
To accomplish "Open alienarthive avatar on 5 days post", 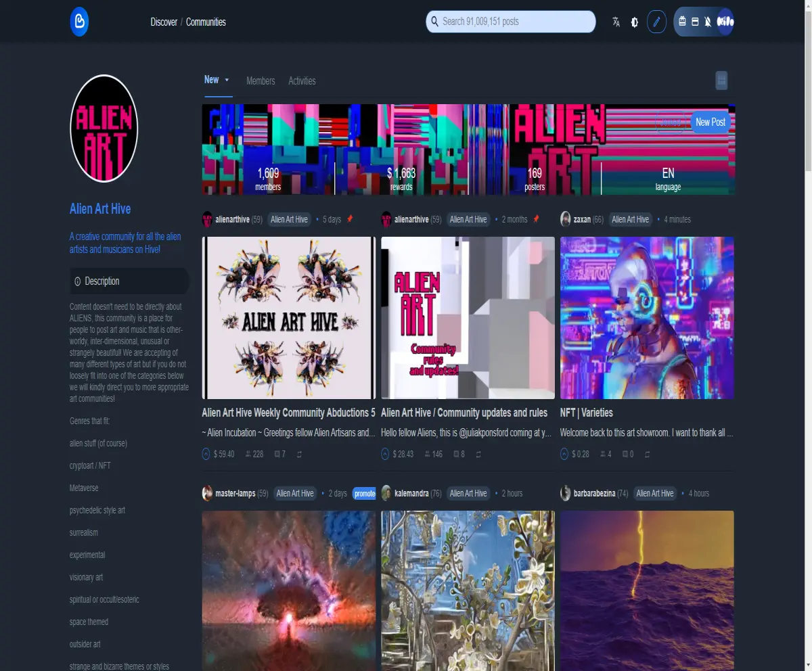I will point(207,219).
